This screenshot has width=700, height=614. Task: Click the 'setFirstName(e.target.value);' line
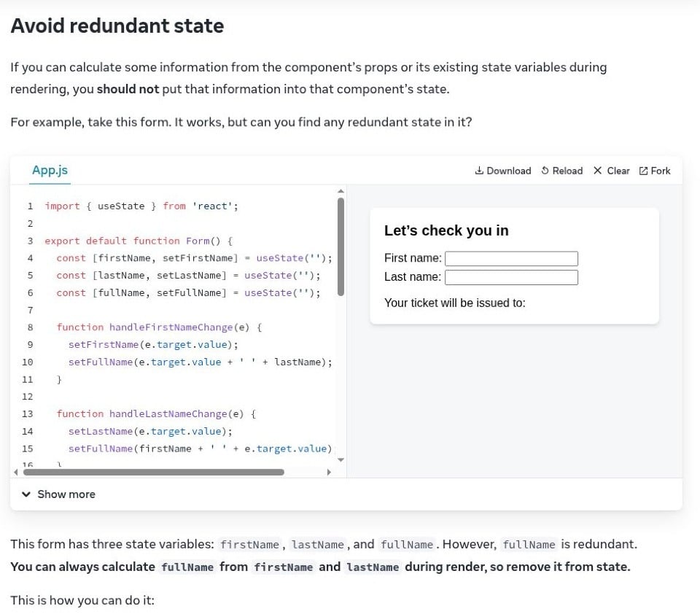pyautogui.click(x=153, y=344)
